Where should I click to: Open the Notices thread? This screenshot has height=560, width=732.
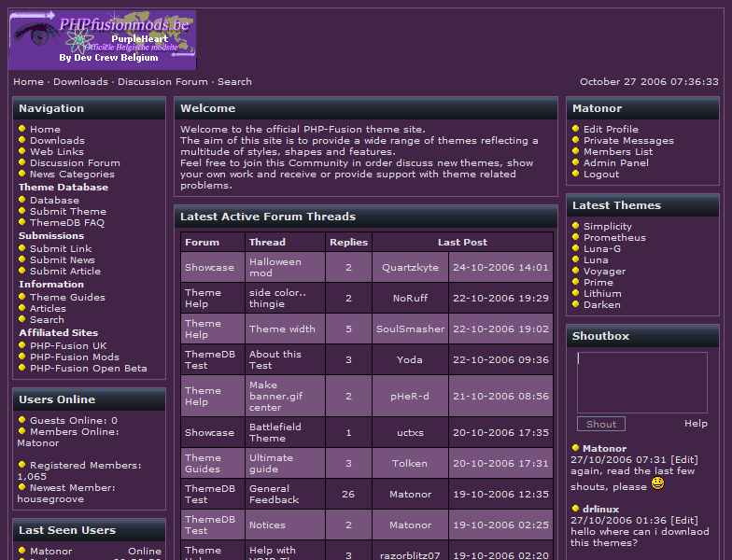(267, 525)
